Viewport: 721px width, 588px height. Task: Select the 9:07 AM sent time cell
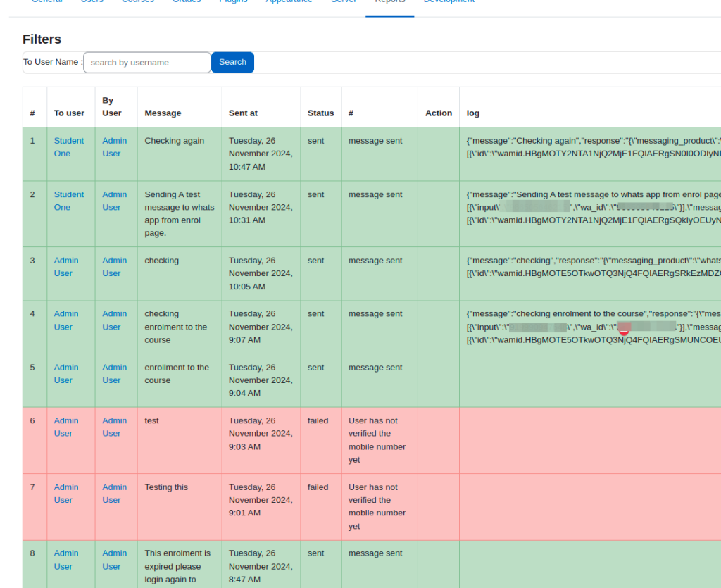click(261, 327)
